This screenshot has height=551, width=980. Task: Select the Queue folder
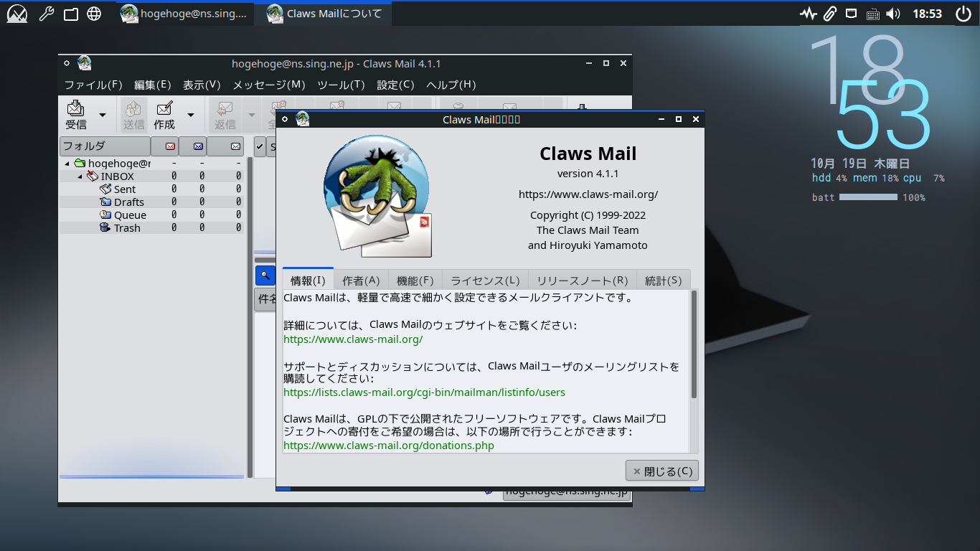coord(151,215)
